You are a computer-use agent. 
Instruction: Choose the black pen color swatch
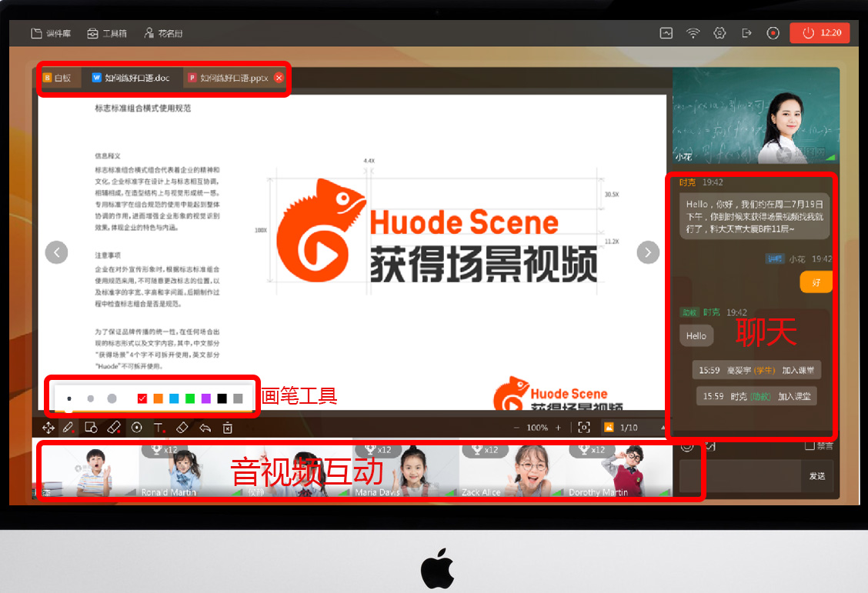coord(222,398)
